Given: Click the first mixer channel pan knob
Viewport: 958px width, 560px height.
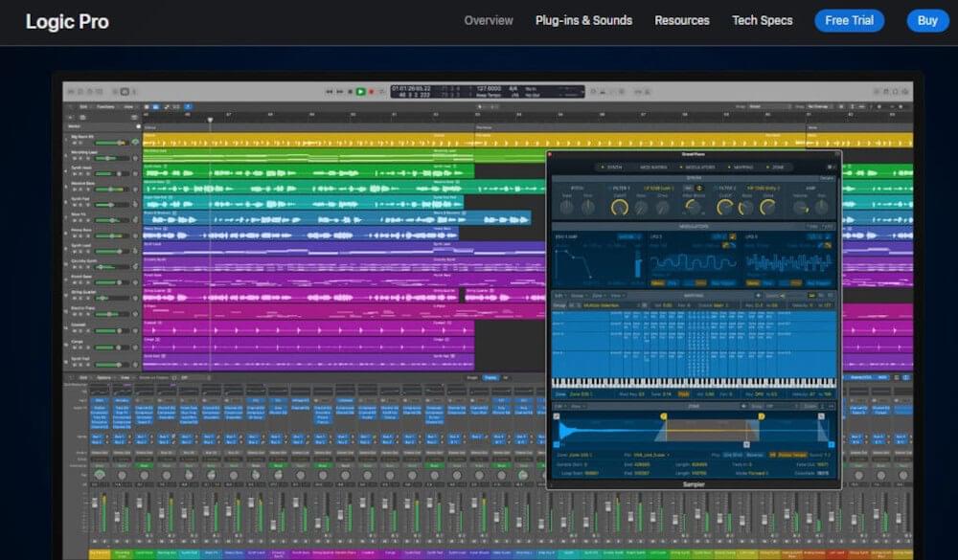Looking at the screenshot, I should tap(100, 475).
